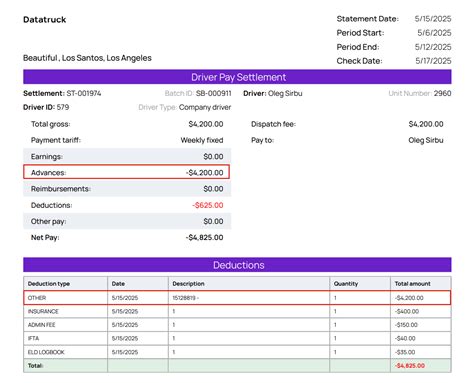This screenshot has width=474, height=383.
Task: Select the INSURANCE deduction row
Action: coord(237,311)
